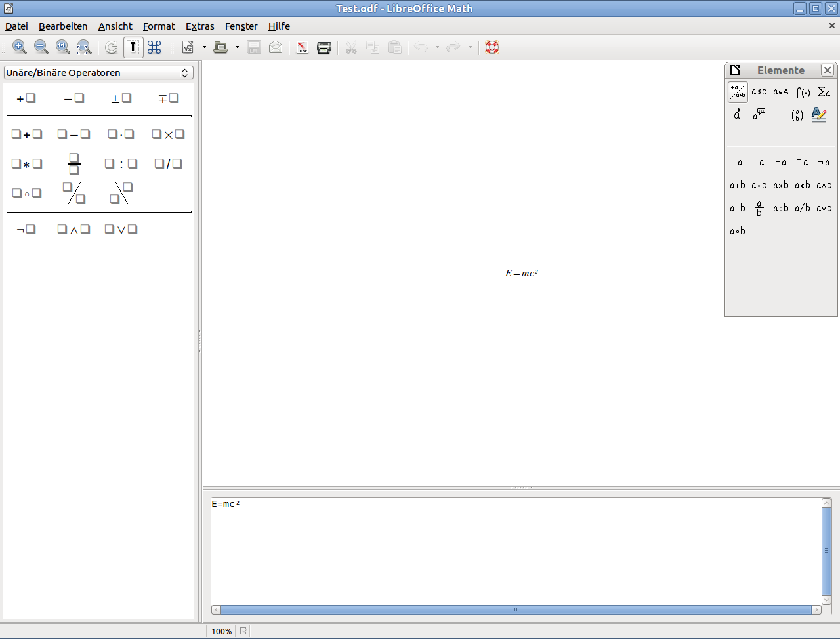Click the 100% zoom value in status bar
This screenshot has width=840, height=639.
[x=221, y=632]
